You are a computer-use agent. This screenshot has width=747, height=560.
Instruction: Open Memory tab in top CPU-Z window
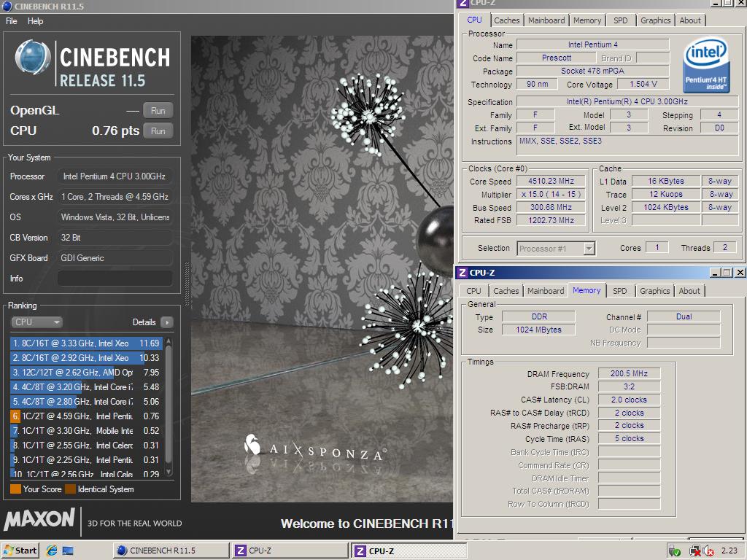pyautogui.click(x=587, y=20)
